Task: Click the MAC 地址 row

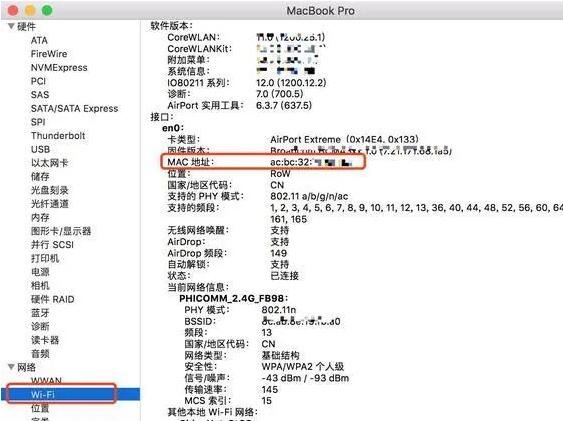Action: coord(263,162)
